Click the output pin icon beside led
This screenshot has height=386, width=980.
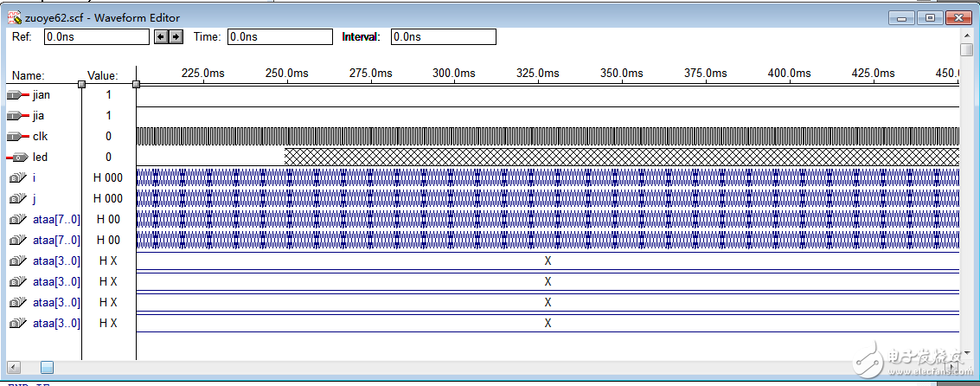click(18, 157)
